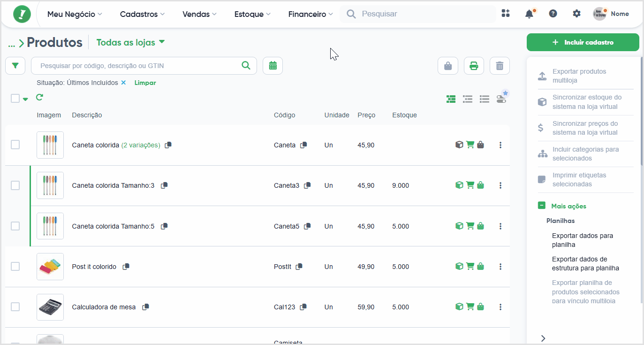
Task: Expand the Vendas menu
Action: click(x=199, y=14)
